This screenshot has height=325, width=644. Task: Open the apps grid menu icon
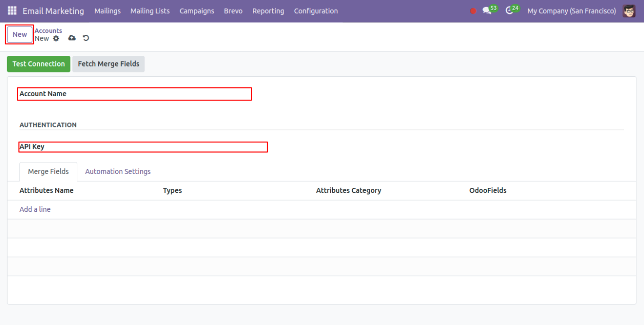click(x=12, y=11)
